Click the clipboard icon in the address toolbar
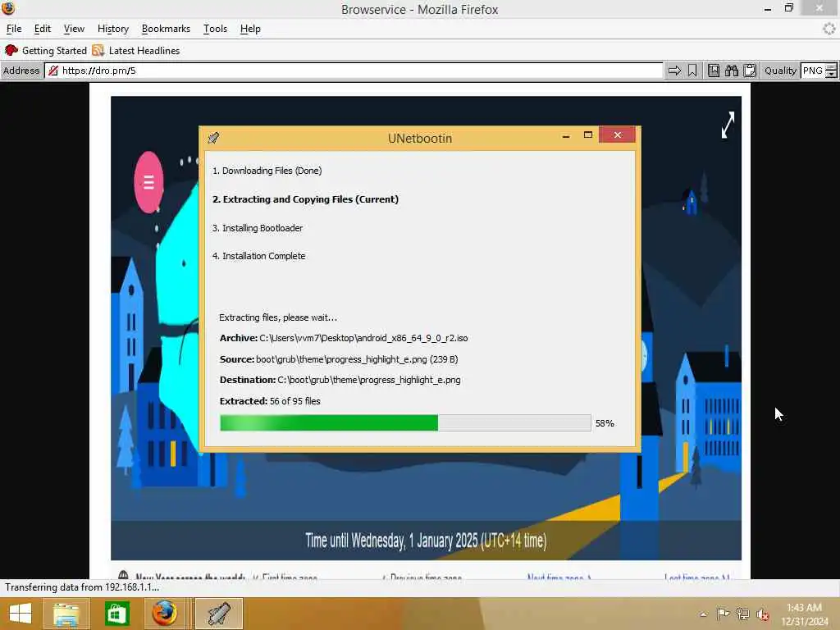 click(750, 71)
